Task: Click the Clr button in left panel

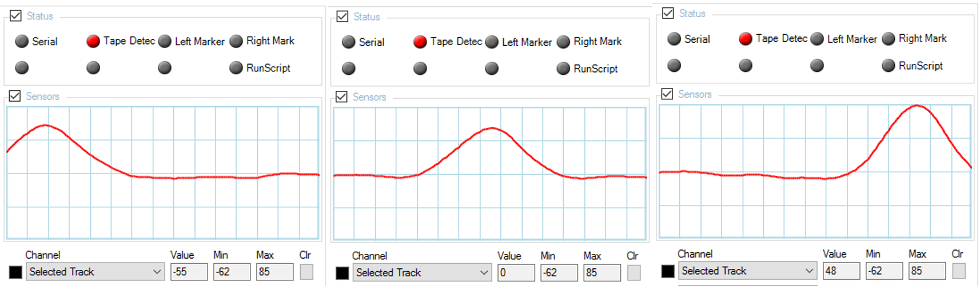Action: (x=306, y=272)
